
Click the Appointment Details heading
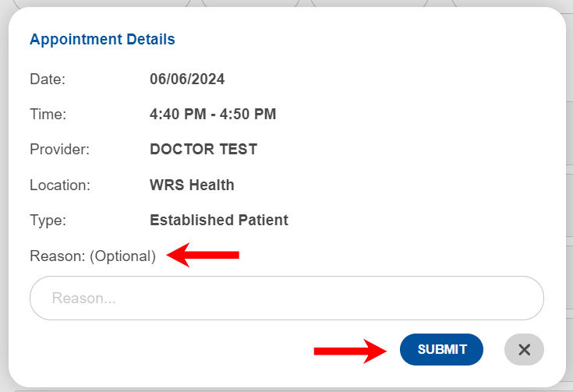coord(102,39)
